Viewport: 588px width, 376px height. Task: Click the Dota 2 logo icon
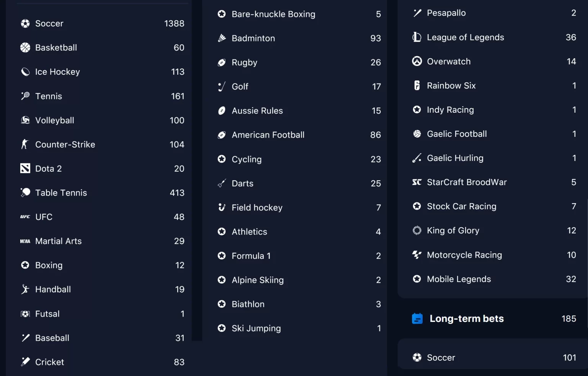tap(25, 169)
